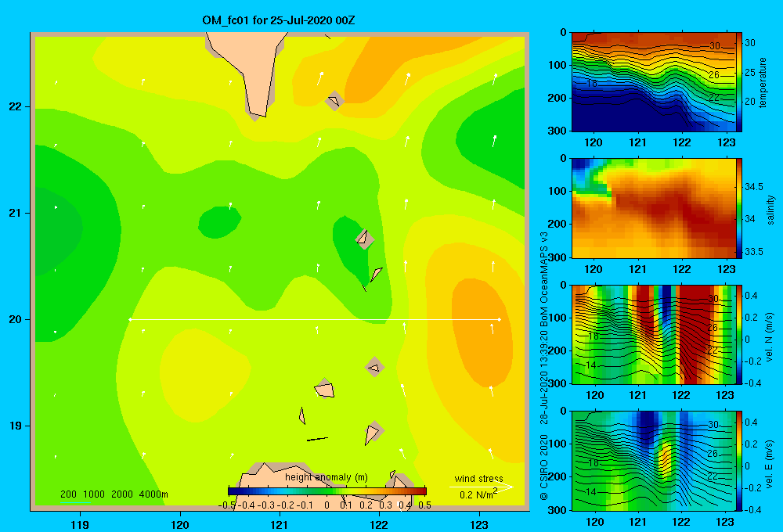Viewport: 783px width, 532px height.
Task: Click the title 'OM_fc01 for 25-Jul-2020 00Z'
Action: [x=278, y=20]
